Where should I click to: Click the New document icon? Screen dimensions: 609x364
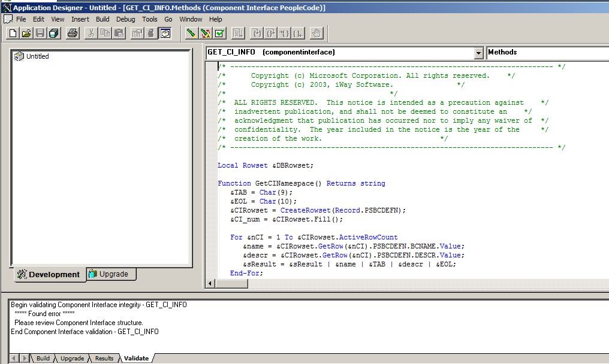click(x=13, y=34)
